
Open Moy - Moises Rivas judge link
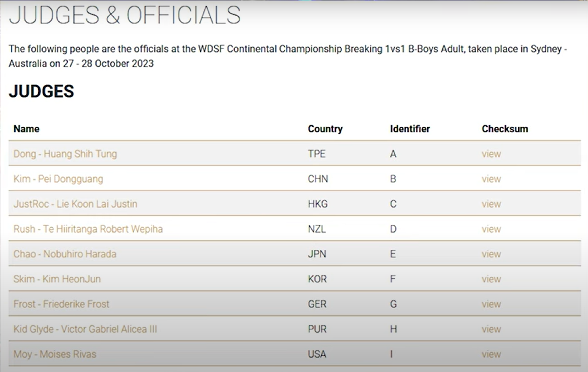(x=55, y=354)
